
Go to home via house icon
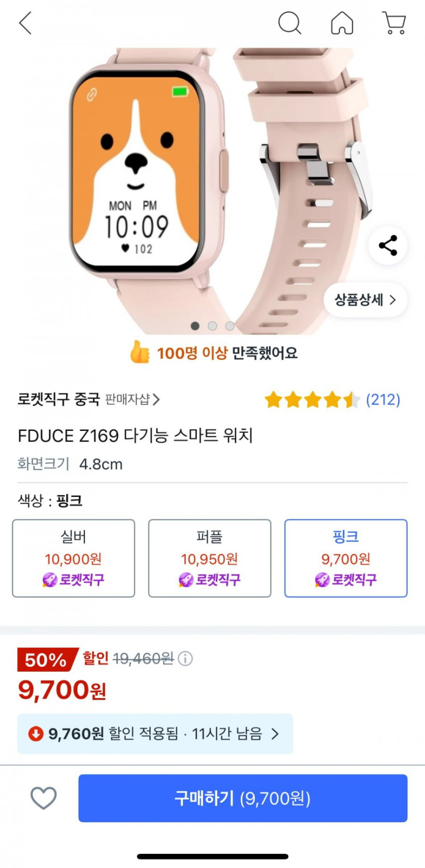[x=342, y=23]
